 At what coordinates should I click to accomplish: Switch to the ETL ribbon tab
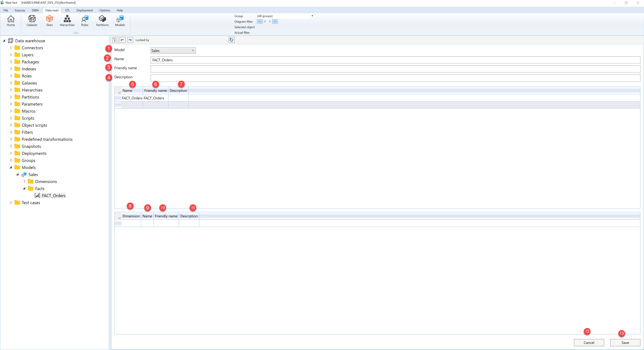pos(67,10)
